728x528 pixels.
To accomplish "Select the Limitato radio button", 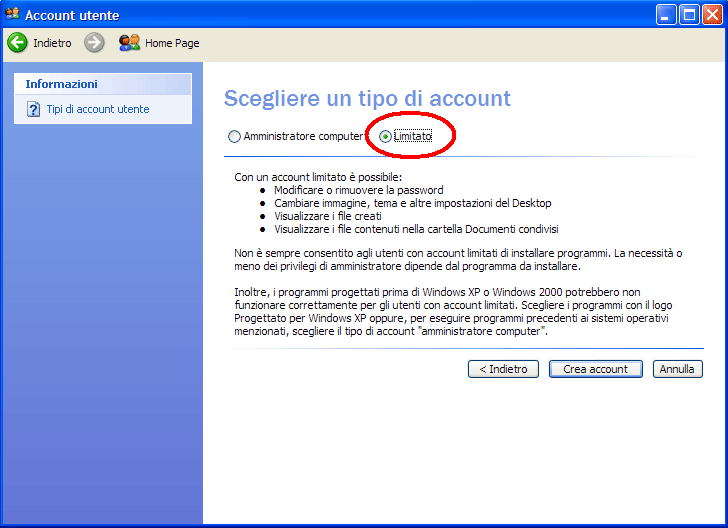I will tap(385, 137).
